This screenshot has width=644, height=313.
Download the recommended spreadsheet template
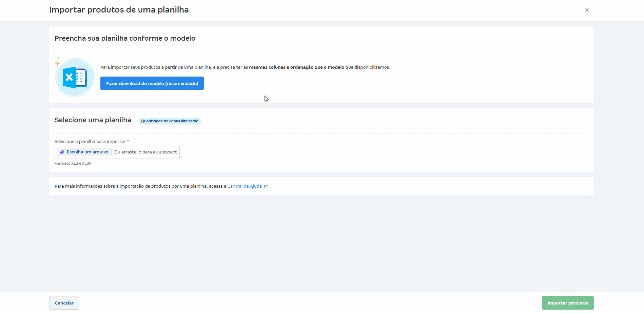pyautogui.click(x=152, y=83)
